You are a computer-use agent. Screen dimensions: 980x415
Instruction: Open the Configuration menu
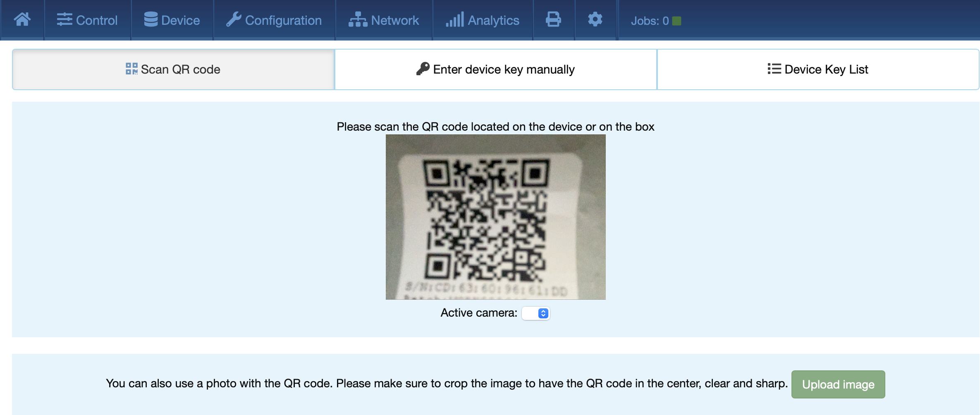pyautogui.click(x=274, y=20)
